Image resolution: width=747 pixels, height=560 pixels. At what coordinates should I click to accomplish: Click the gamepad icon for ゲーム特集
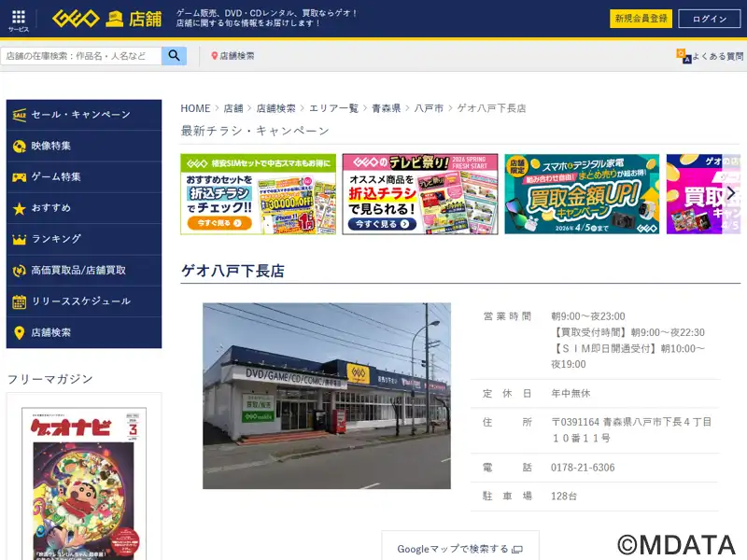point(20,177)
